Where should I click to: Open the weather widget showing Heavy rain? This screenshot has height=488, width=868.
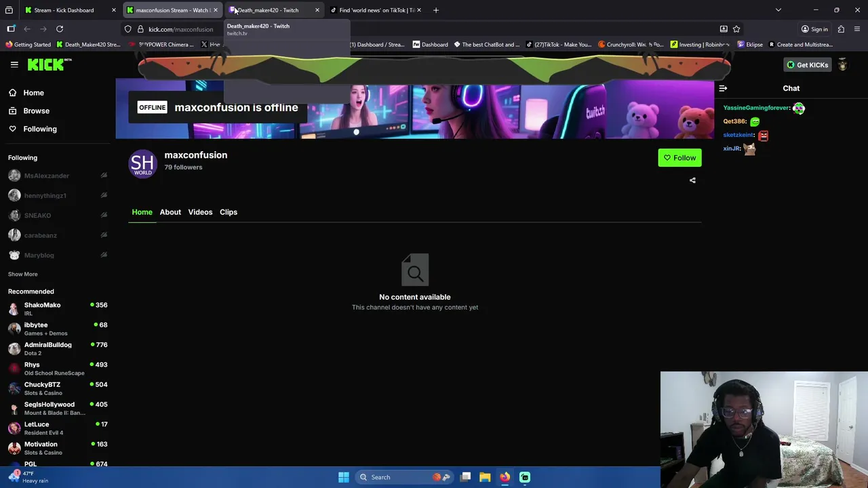(27, 476)
